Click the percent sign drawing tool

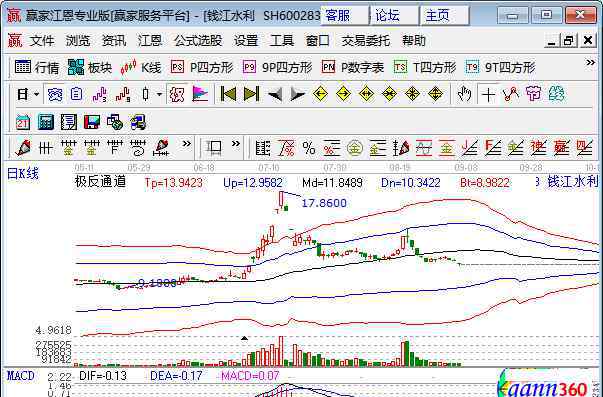click(309, 148)
